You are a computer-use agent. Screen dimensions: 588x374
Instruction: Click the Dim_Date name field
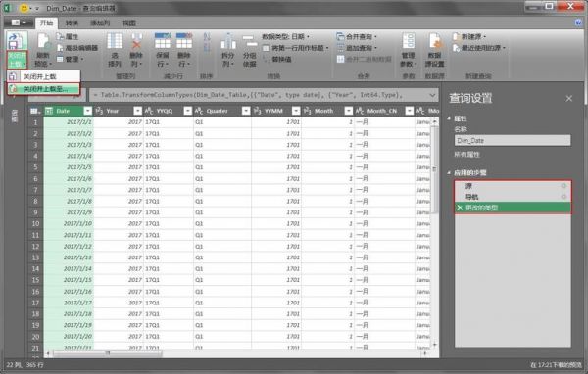[x=513, y=141]
